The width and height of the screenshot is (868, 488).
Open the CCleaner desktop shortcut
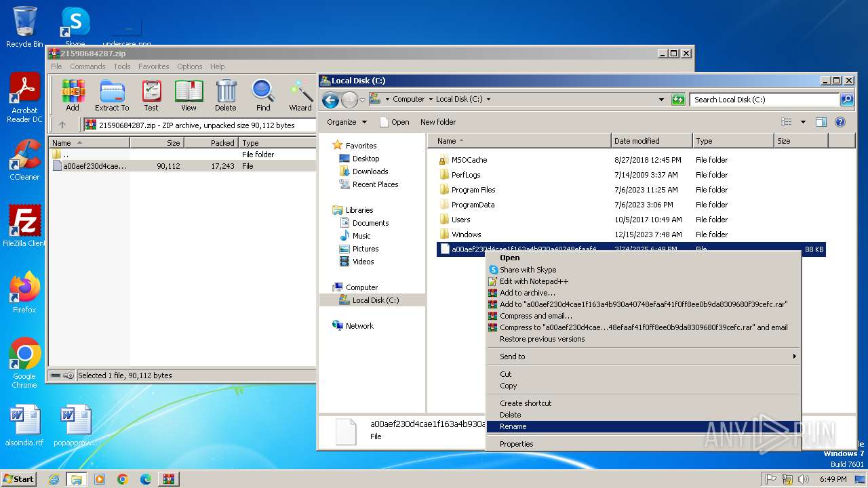click(24, 160)
